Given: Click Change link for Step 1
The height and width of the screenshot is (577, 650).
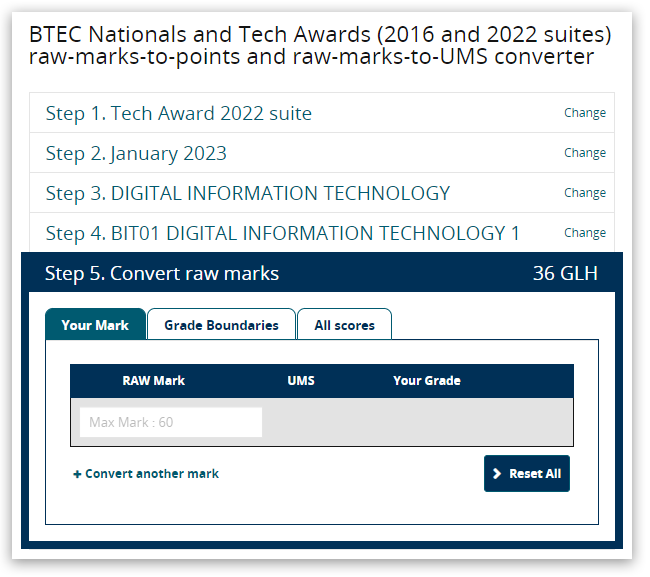Looking at the screenshot, I should [584, 113].
